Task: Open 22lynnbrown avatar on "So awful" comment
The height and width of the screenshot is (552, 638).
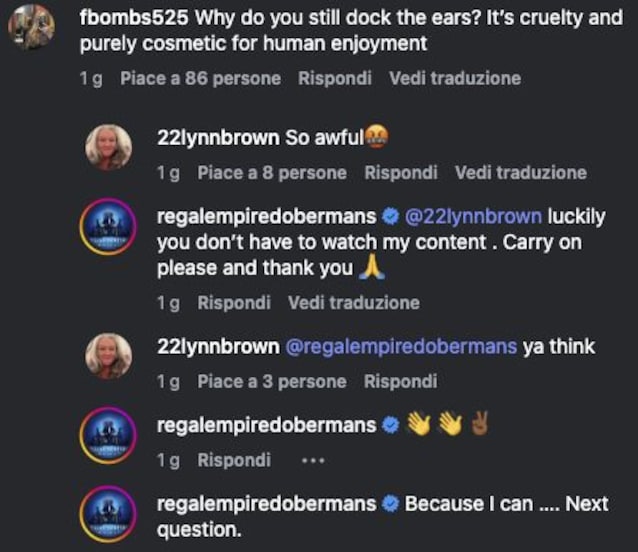Action: pos(108,147)
